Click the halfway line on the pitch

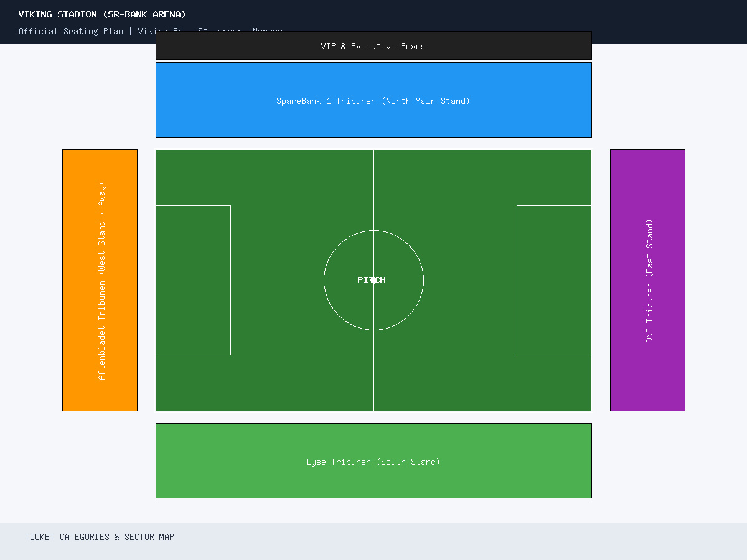pyautogui.click(x=374, y=187)
